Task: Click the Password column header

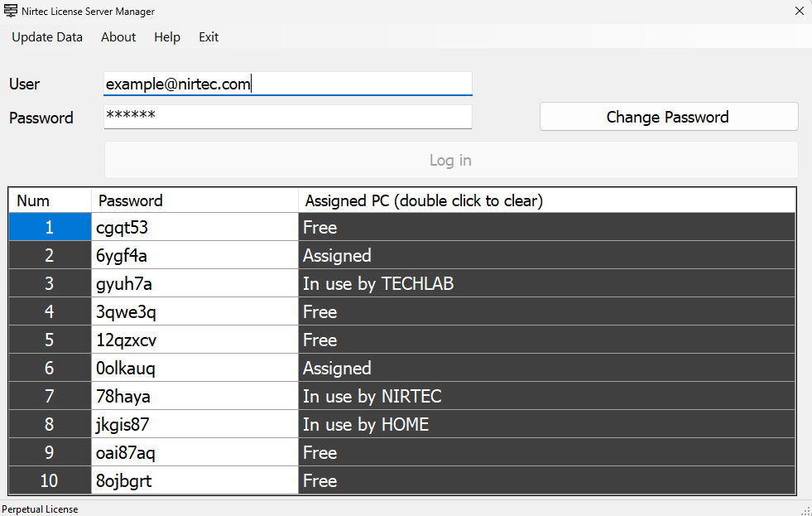Action: point(195,200)
